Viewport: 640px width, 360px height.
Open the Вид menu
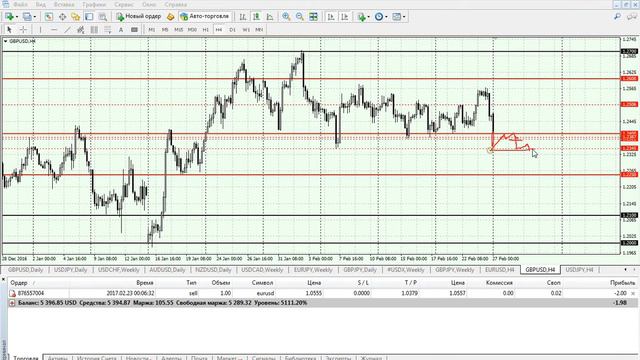point(40,4)
